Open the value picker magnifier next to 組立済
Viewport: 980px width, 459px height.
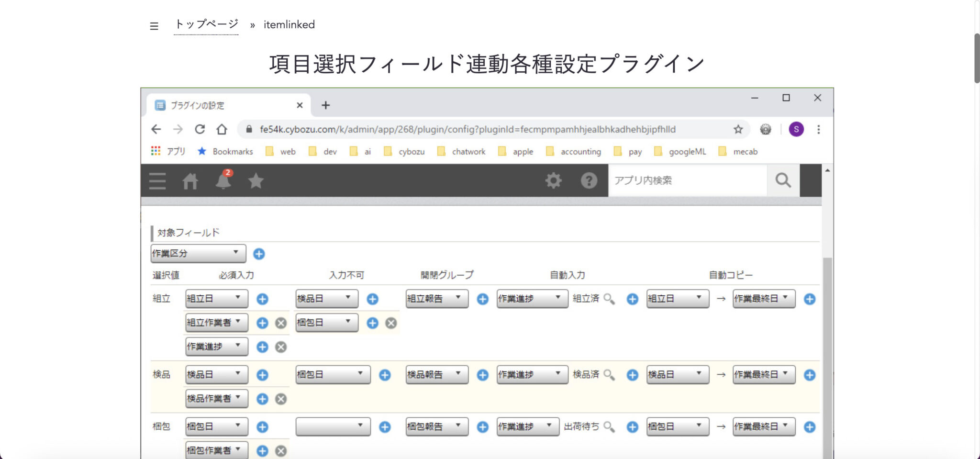point(610,299)
